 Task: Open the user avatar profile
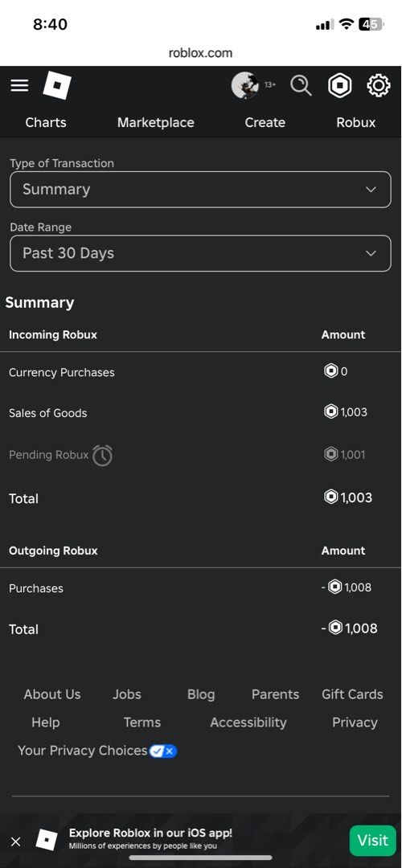click(x=244, y=85)
